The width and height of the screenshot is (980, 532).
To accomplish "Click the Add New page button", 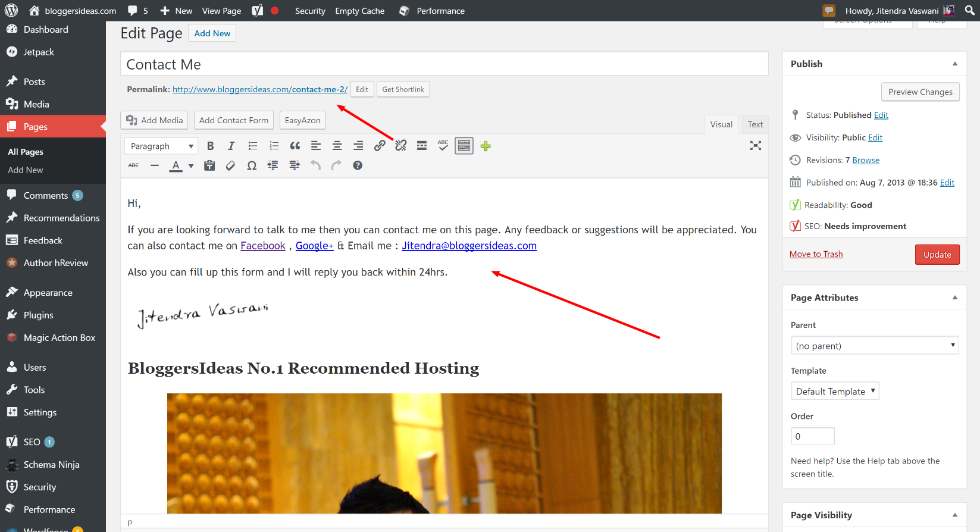I will coord(212,33).
